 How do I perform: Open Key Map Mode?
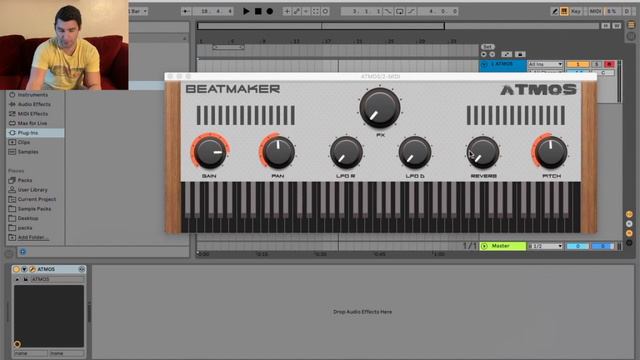point(576,11)
